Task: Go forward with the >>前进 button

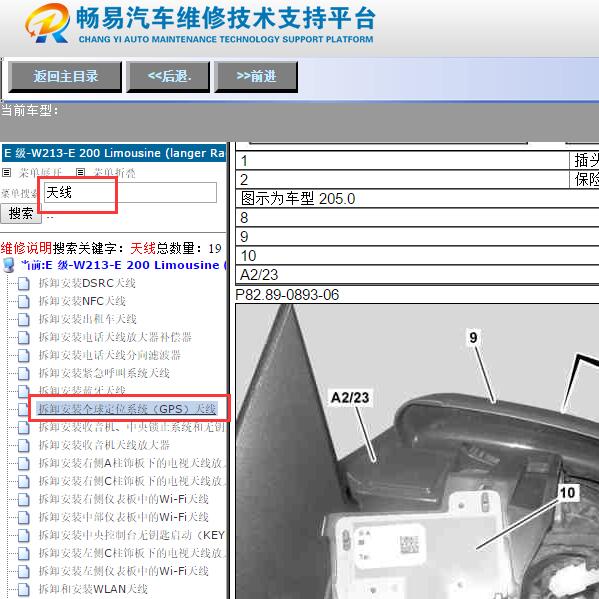Action: 256,76
